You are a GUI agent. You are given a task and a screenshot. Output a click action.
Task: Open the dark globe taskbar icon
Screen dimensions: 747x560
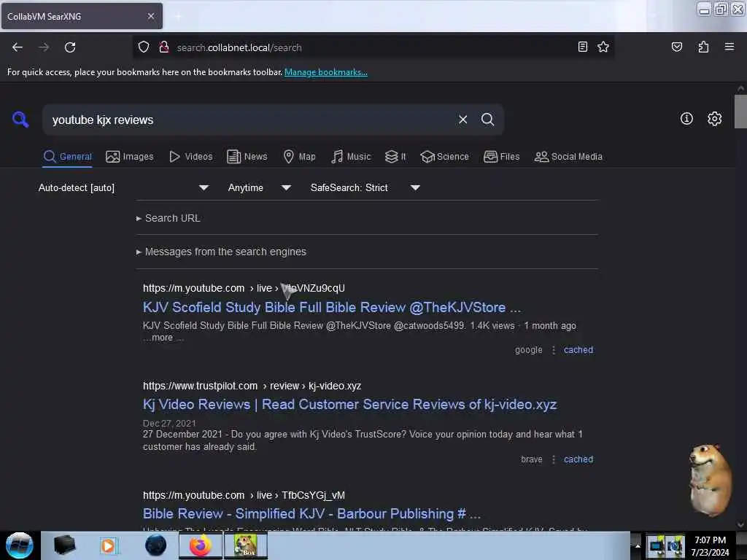coord(155,545)
